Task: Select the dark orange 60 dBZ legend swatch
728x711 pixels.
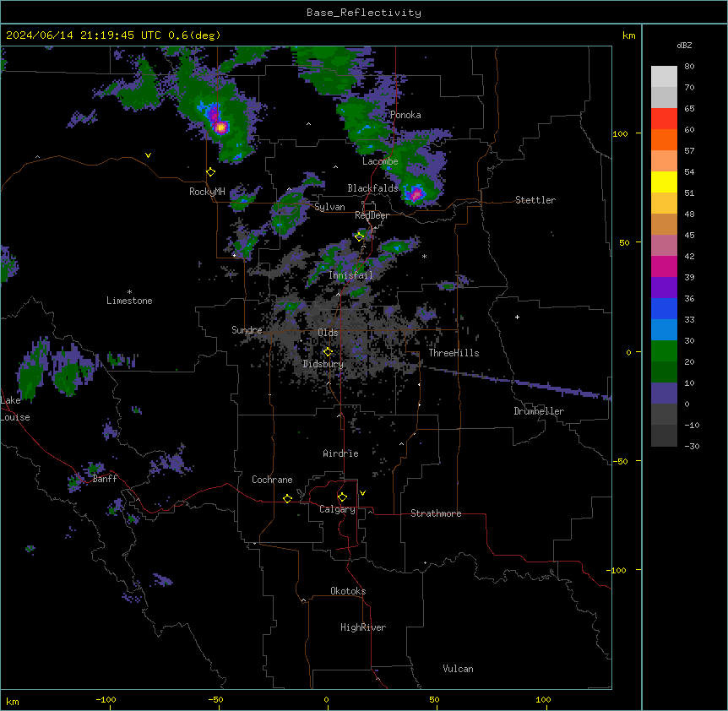Action: pyautogui.click(x=664, y=139)
